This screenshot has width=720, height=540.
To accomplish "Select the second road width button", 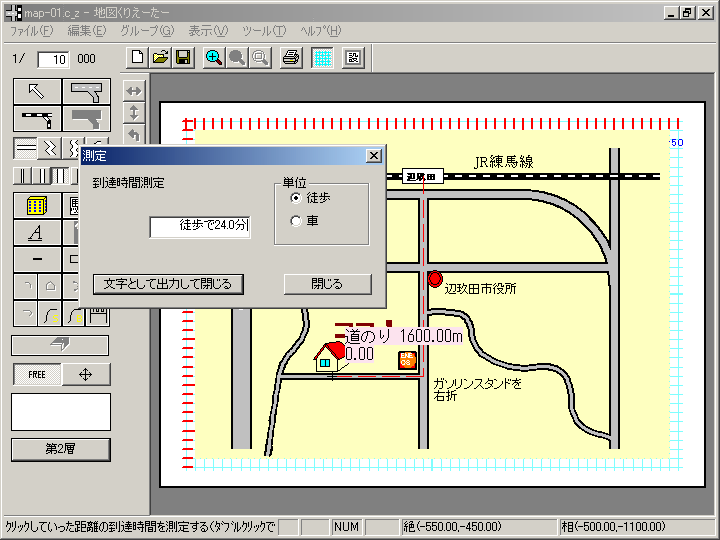I will click(42, 176).
